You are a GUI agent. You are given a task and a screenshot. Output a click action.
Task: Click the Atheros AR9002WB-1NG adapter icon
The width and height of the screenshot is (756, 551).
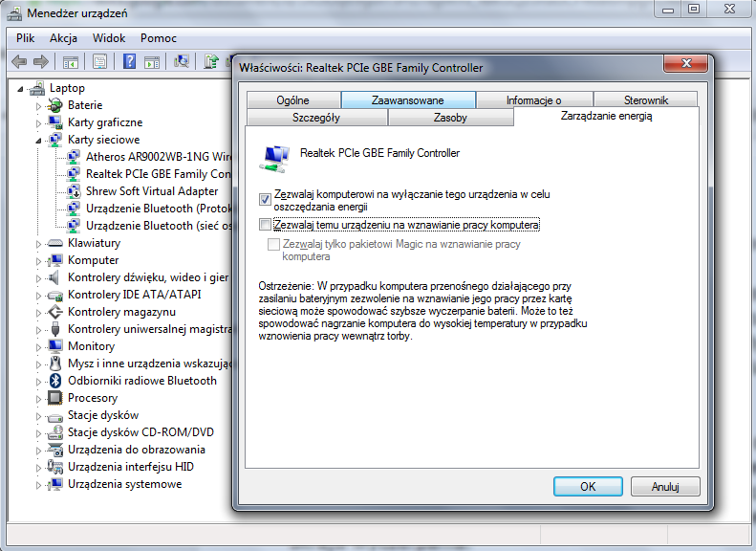coord(74,157)
